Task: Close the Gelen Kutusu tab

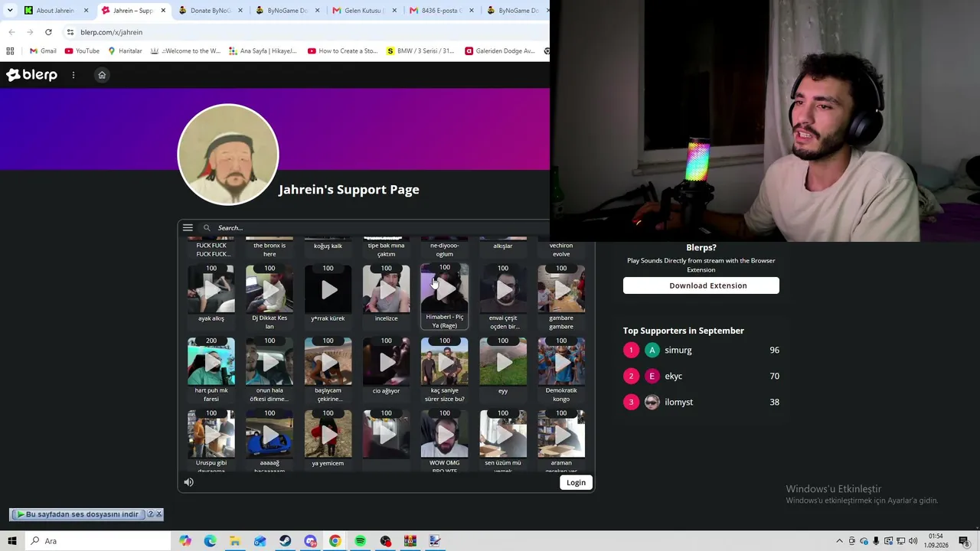Action: [394, 11]
